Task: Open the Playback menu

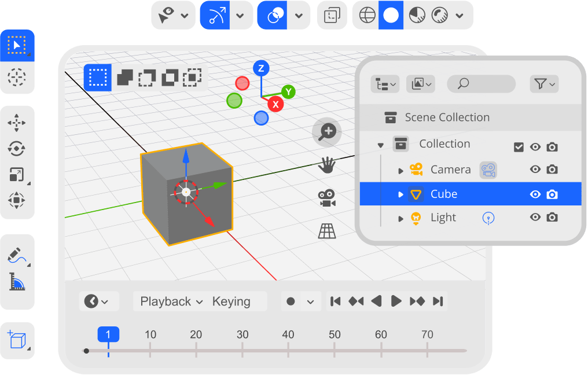Action: tap(171, 302)
